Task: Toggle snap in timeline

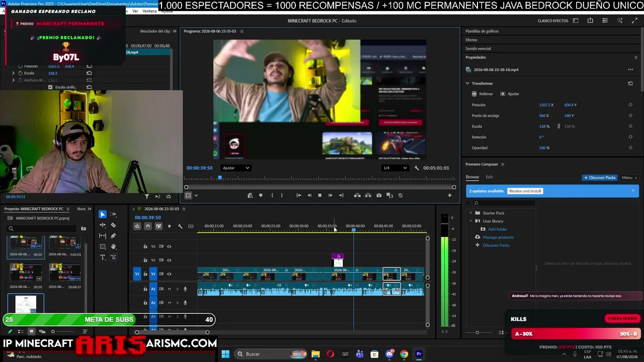Action: [x=147, y=226]
